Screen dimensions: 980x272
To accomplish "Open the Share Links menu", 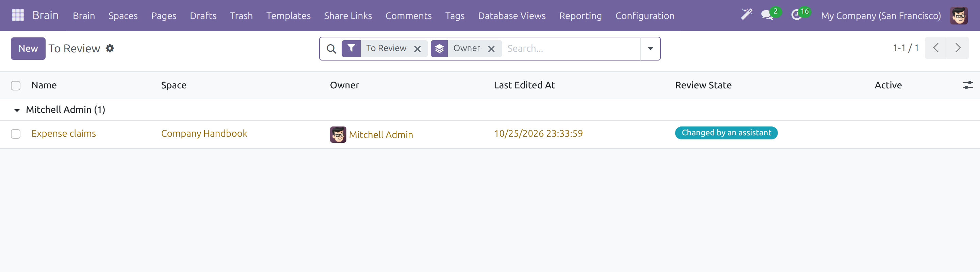I will (348, 16).
